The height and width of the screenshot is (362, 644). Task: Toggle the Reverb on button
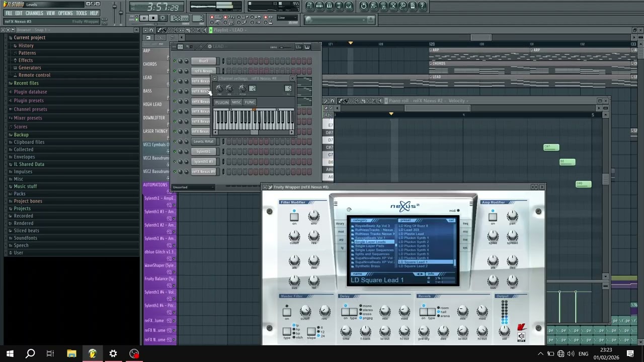click(x=424, y=312)
